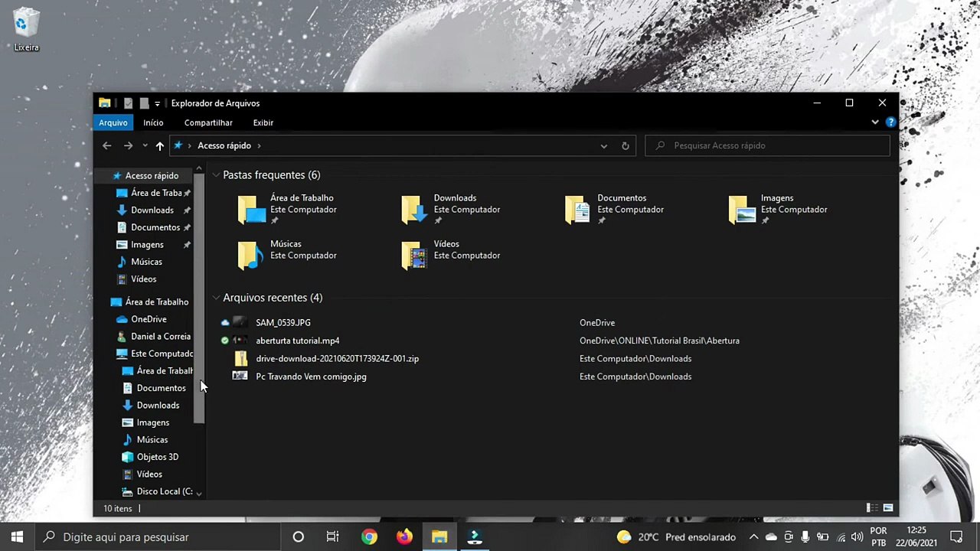Viewport: 980px width, 551px height.
Task: Click the microphone tray icon
Action: pos(805,537)
